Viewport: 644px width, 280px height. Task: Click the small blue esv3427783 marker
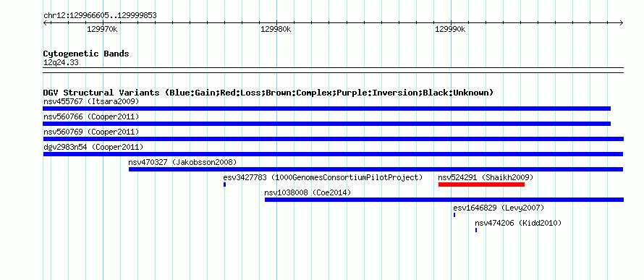[224, 184]
